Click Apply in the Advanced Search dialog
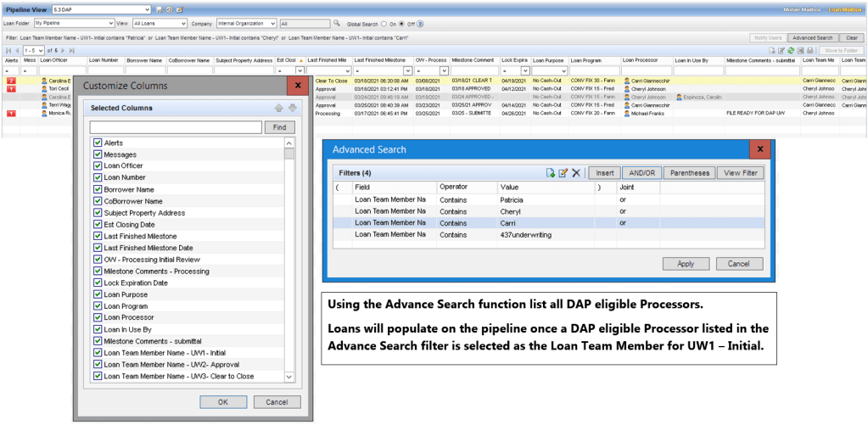 pyautogui.click(x=686, y=264)
